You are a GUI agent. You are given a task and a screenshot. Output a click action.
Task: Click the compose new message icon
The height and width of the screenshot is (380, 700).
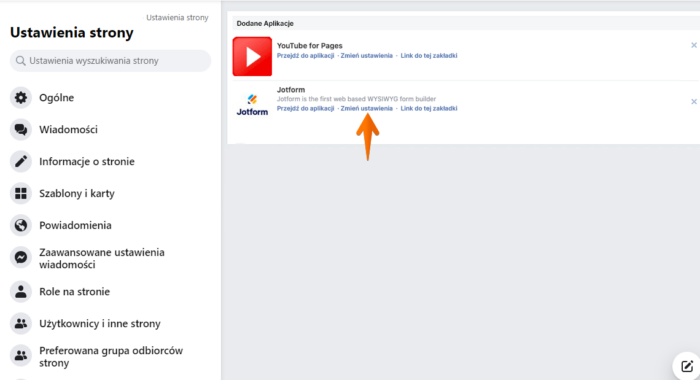687,367
